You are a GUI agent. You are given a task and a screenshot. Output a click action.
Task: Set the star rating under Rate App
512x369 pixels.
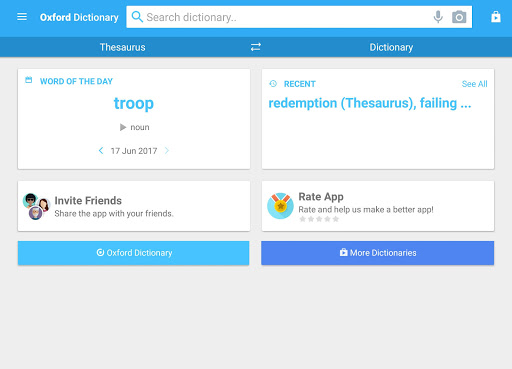(319, 219)
